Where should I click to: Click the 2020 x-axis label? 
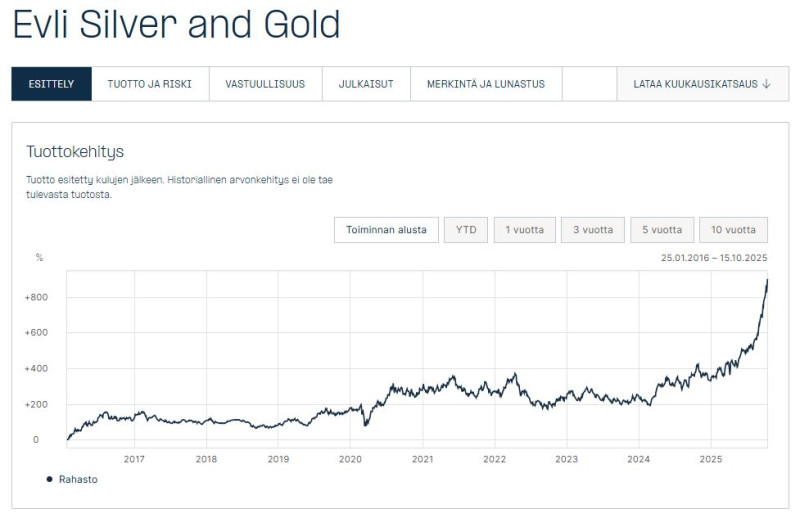(350, 460)
